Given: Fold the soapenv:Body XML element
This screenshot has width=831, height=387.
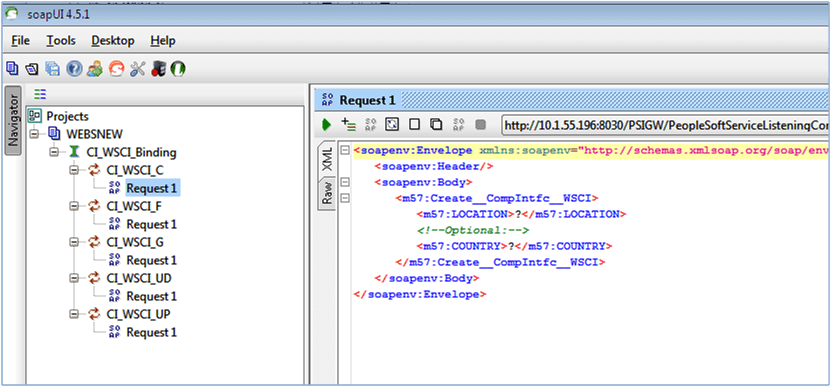Looking at the screenshot, I should pyautogui.click(x=344, y=182).
